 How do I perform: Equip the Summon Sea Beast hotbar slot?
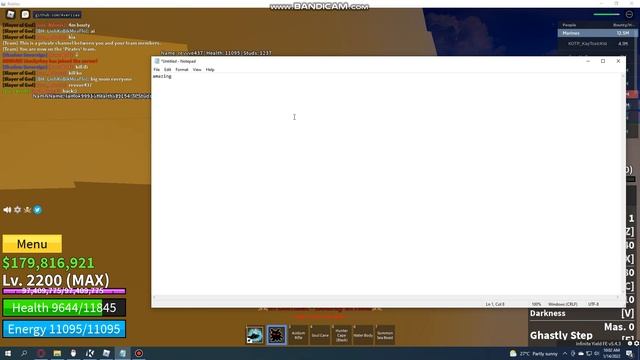(385, 335)
